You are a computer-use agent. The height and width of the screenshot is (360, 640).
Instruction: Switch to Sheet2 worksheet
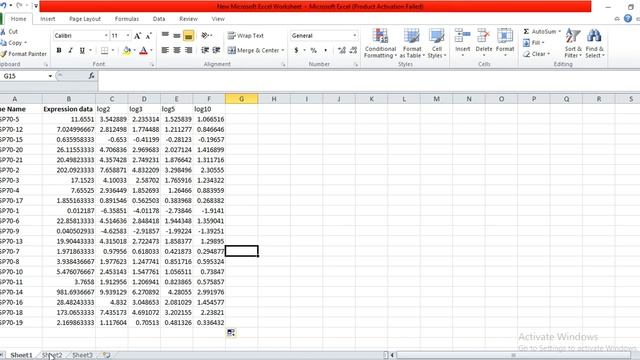point(52,355)
